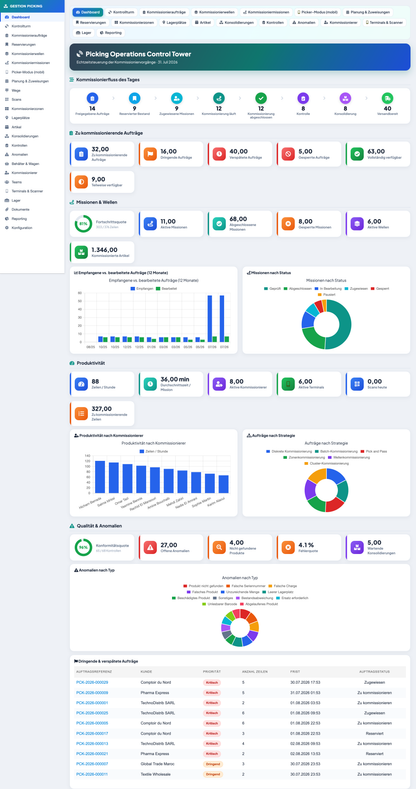Click the Gesperrte Aufträge ban icon

click(x=288, y=154)
